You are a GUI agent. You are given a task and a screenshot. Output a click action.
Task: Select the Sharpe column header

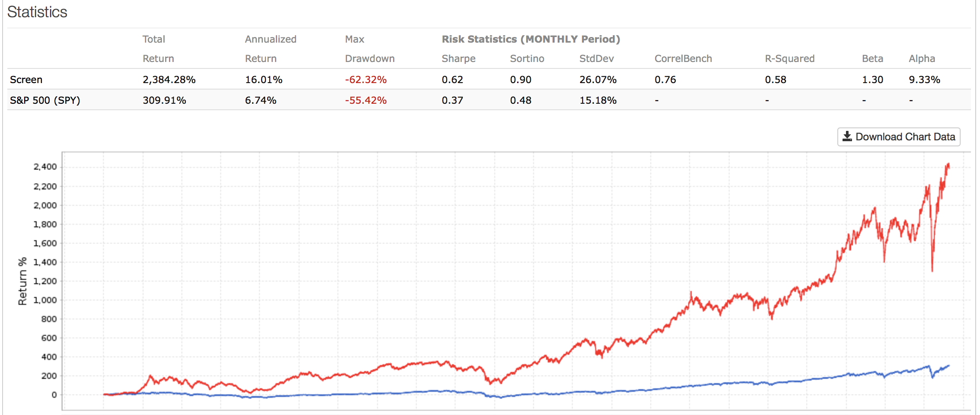(458, 59)
